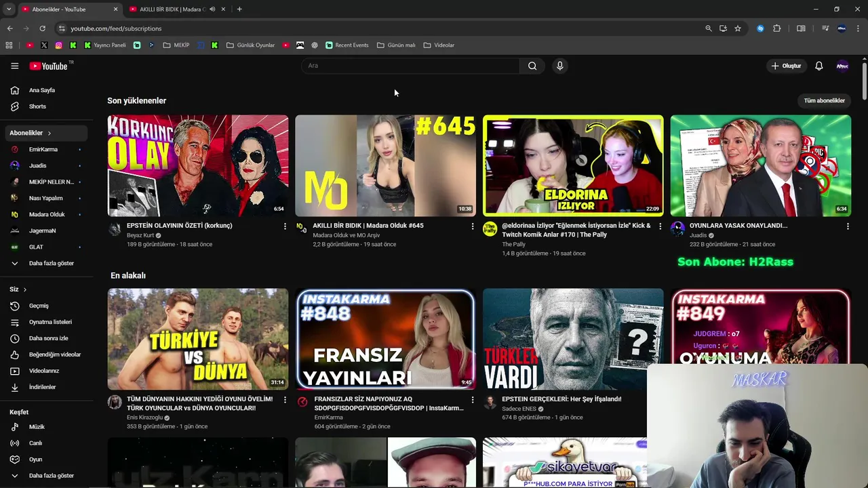Go to Ana Sayfa in sidebar
868x488 pixels.
click(46, 90)
